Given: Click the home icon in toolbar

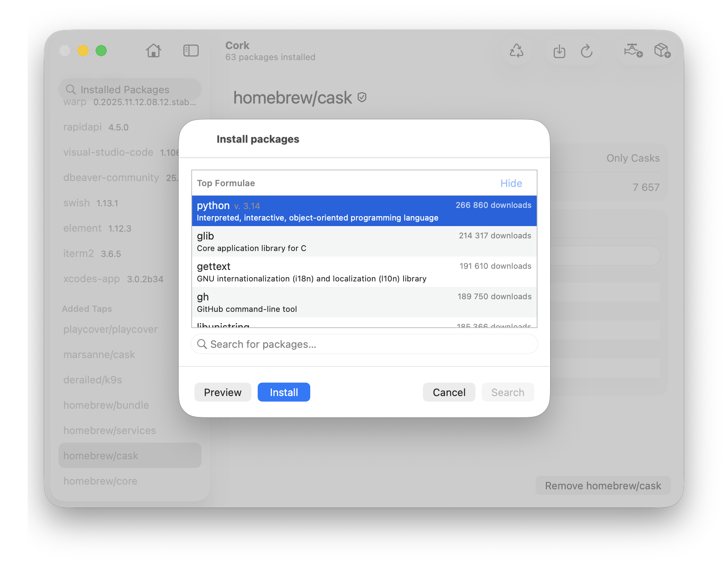Looking at the screenshot, I should 153,51.
